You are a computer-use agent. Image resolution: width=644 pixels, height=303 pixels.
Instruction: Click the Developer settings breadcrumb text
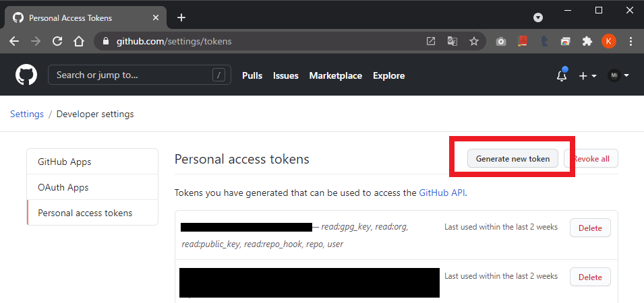(95, 114)
